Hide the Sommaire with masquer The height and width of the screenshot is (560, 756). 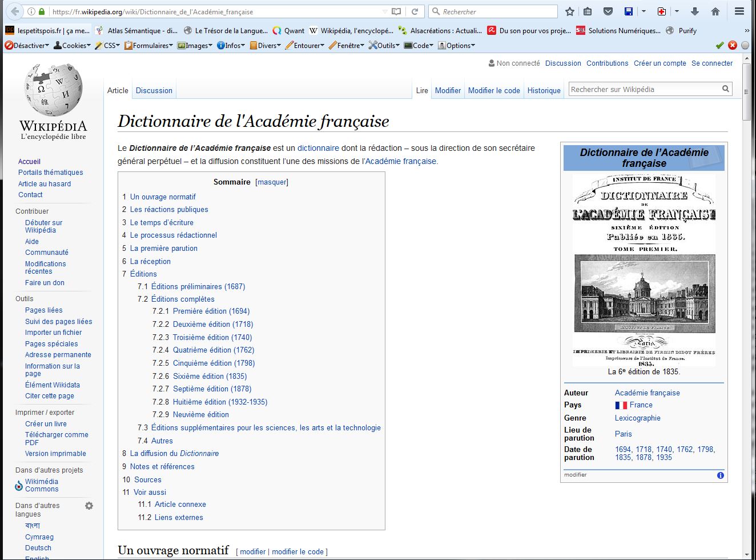272,182
